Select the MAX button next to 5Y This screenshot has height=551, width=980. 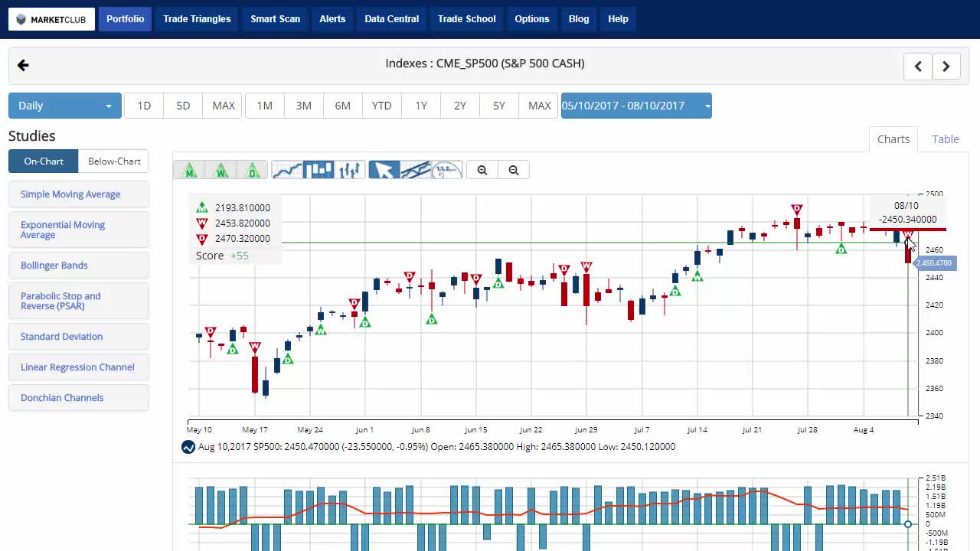[x=539, y=106]
